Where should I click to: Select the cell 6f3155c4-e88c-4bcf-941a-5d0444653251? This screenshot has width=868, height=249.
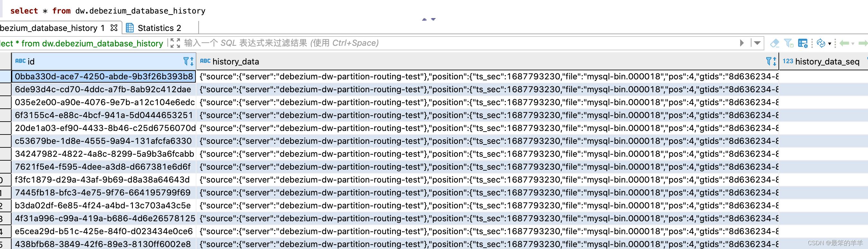tap(104, 115)
